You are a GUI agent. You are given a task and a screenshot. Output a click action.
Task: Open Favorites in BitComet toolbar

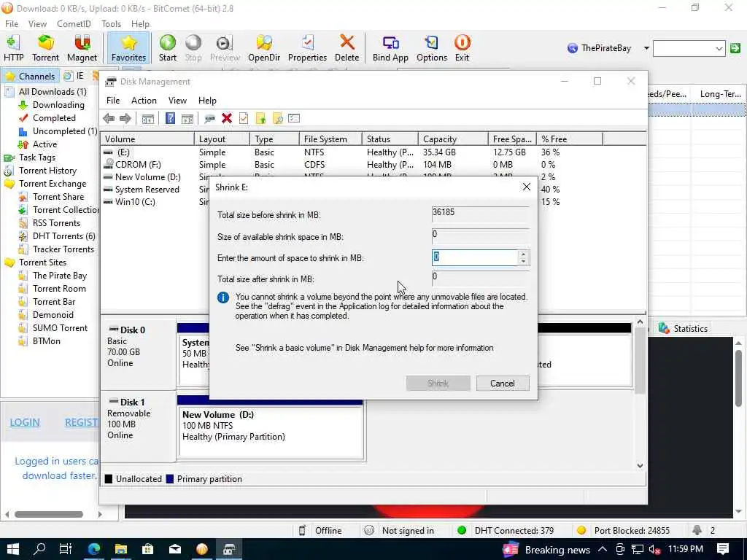pyautogui.click(x=128, y=48)
